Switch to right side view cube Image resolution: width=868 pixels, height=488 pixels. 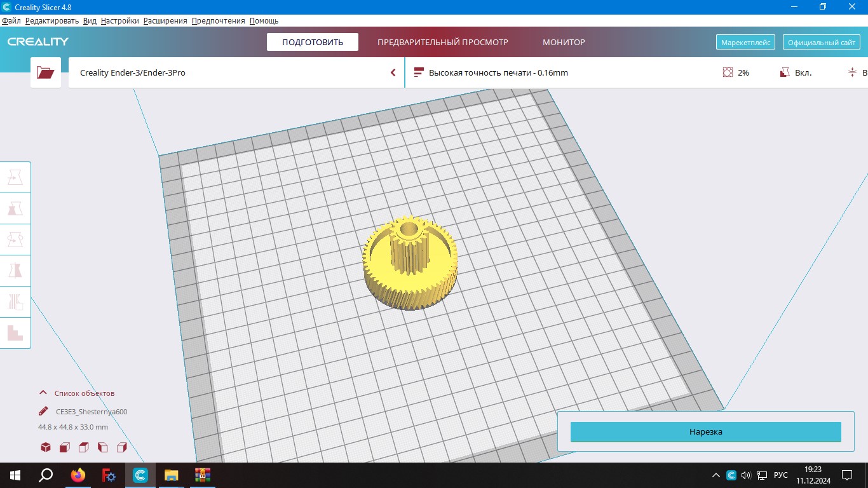[x=122, y=447]
